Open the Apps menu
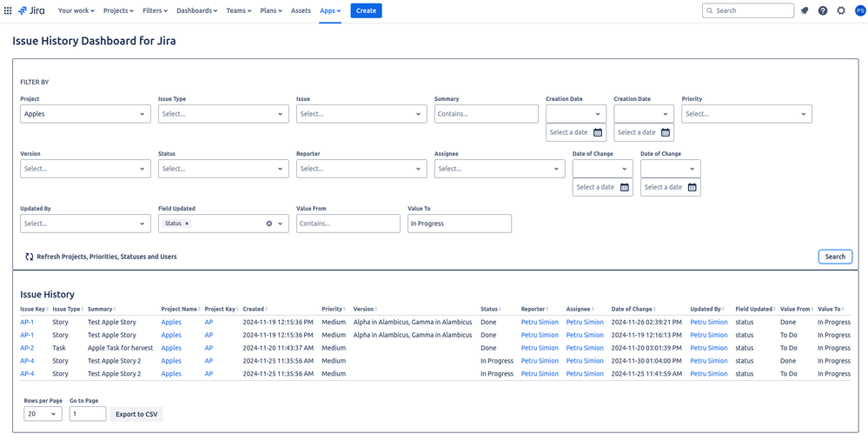The height and width of the screenshot is (441, 868). coord(330,10)
